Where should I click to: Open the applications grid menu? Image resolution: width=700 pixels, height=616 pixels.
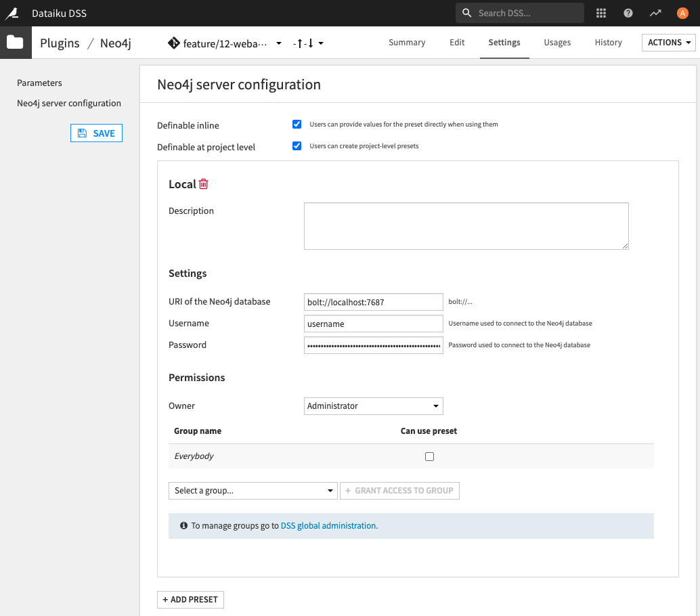(x=601, y=14)
